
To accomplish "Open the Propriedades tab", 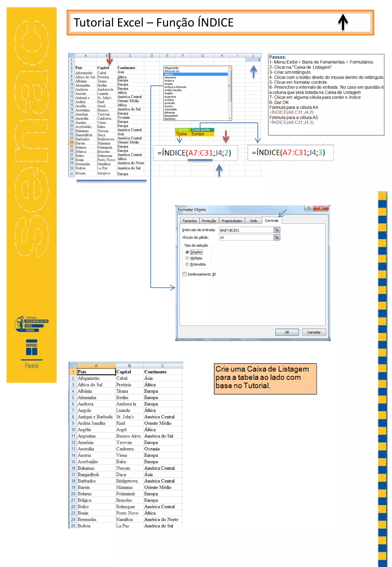I will click(x=232, y=221).
